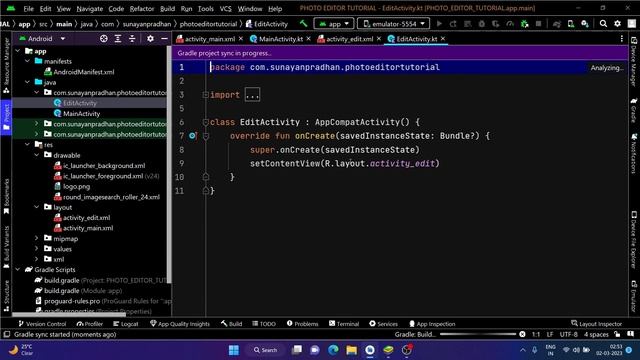
Task: Open the app run configuration dropdown
Action: [334, 24]
